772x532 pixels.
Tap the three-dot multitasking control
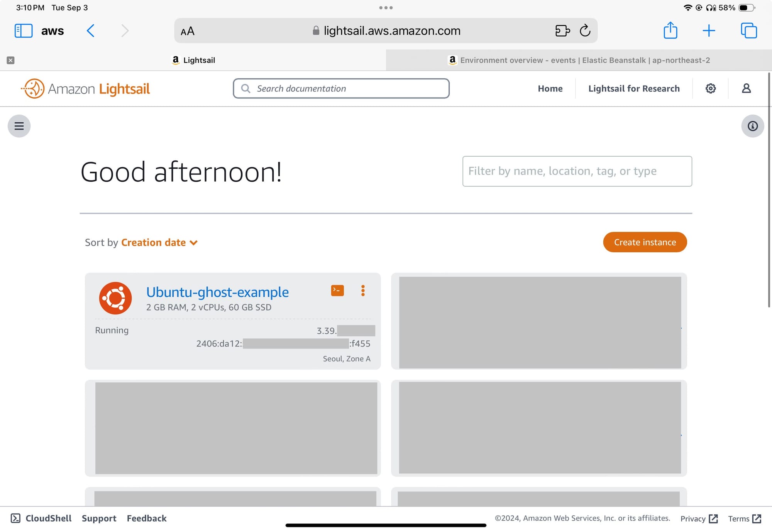[386, 8]
